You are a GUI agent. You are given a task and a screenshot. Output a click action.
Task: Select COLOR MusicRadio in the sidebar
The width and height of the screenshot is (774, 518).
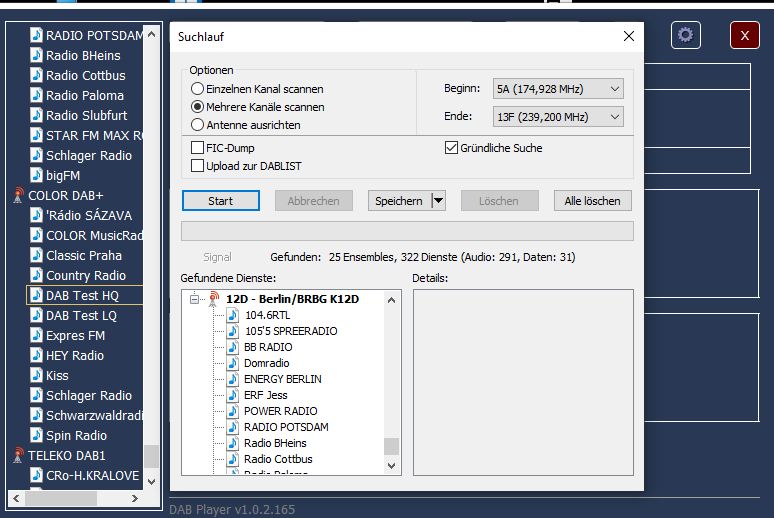[x=94, y=236]
